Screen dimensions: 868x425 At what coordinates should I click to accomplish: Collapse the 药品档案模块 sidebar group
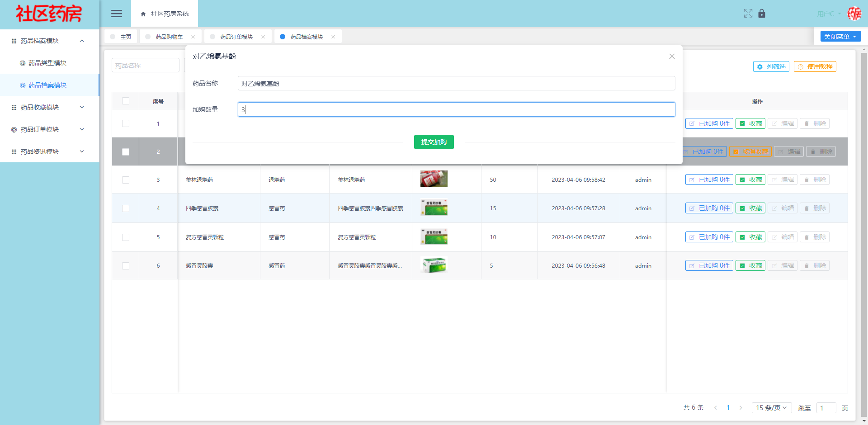click(x=49, y=41)
